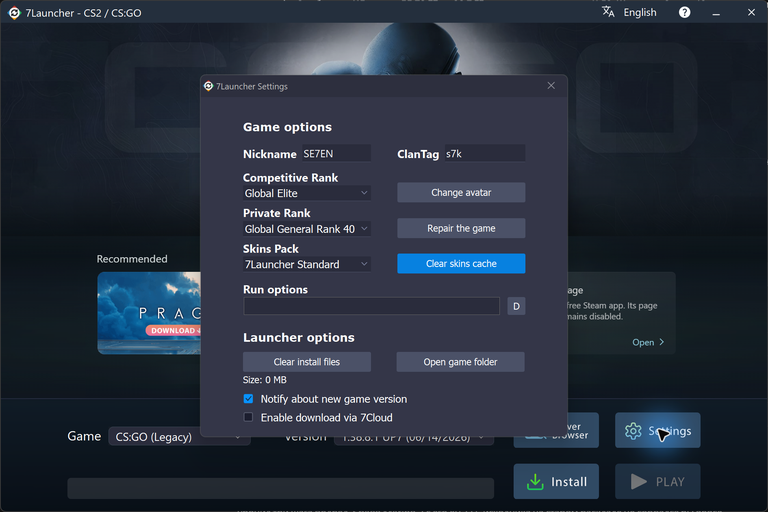Enable download via 7Cloud checkbox
This screenshot has height=512, width=768.
[x=248, y=417]
